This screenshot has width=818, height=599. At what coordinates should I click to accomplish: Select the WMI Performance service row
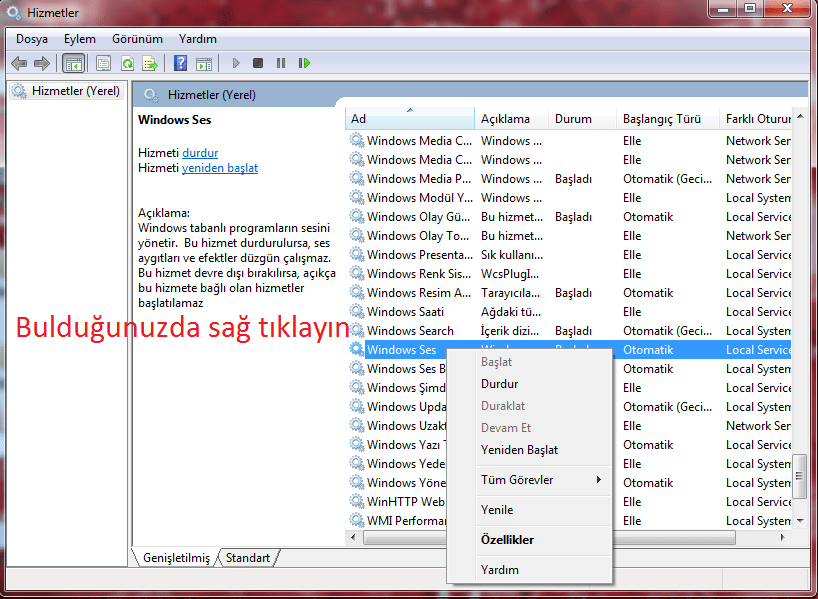click(396, 521)
